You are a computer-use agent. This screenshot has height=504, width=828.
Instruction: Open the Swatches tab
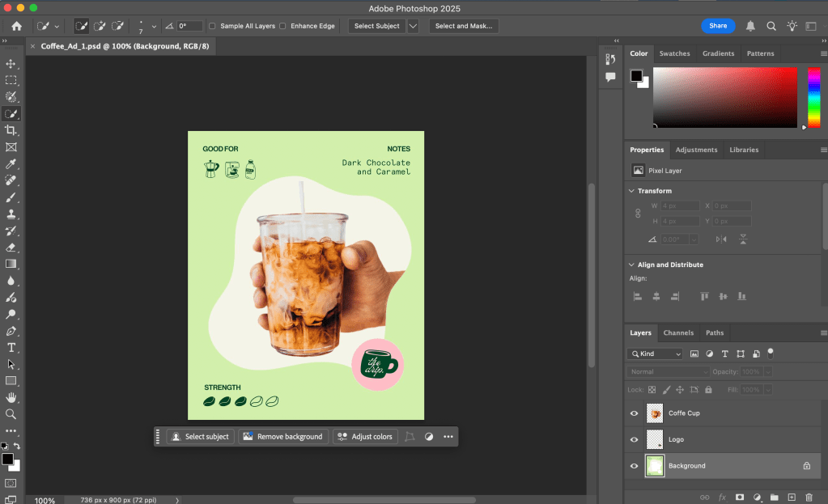[x=674, y=53]
